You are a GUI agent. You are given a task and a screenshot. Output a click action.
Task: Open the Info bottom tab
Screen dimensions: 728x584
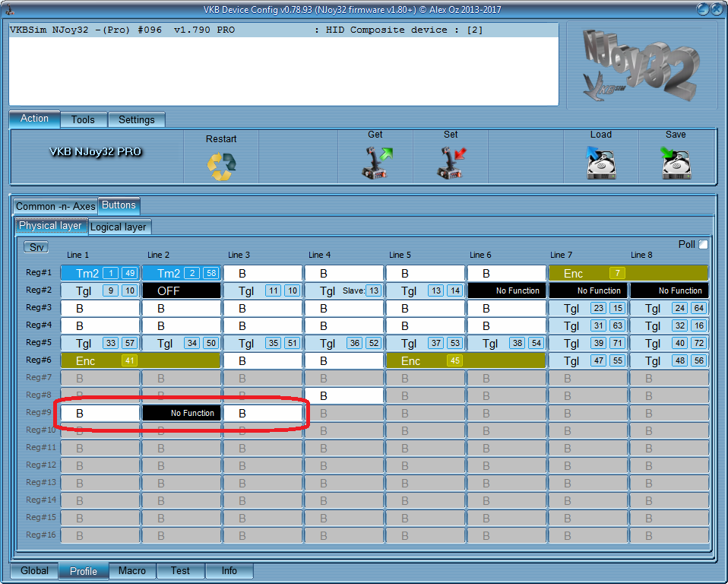pos(229,570)
